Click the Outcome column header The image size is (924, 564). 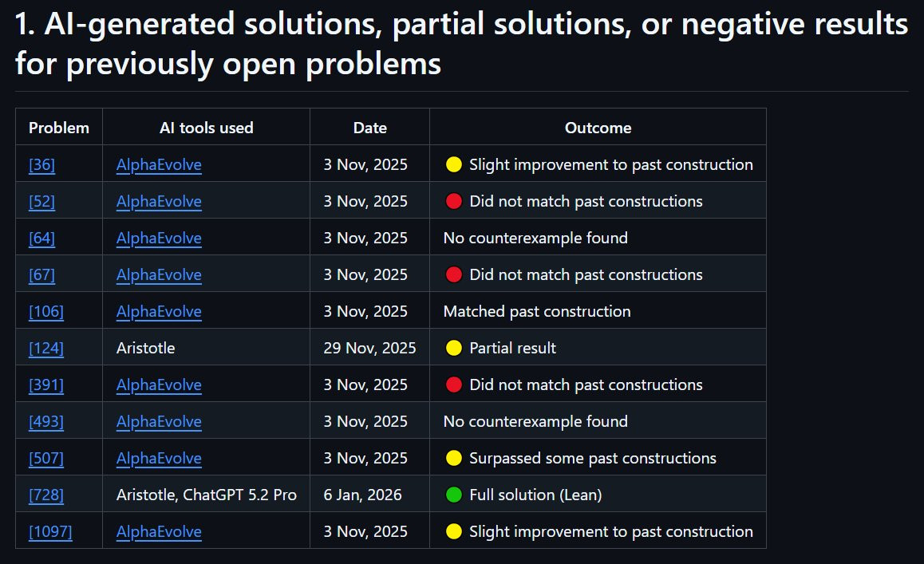[598, 128]
